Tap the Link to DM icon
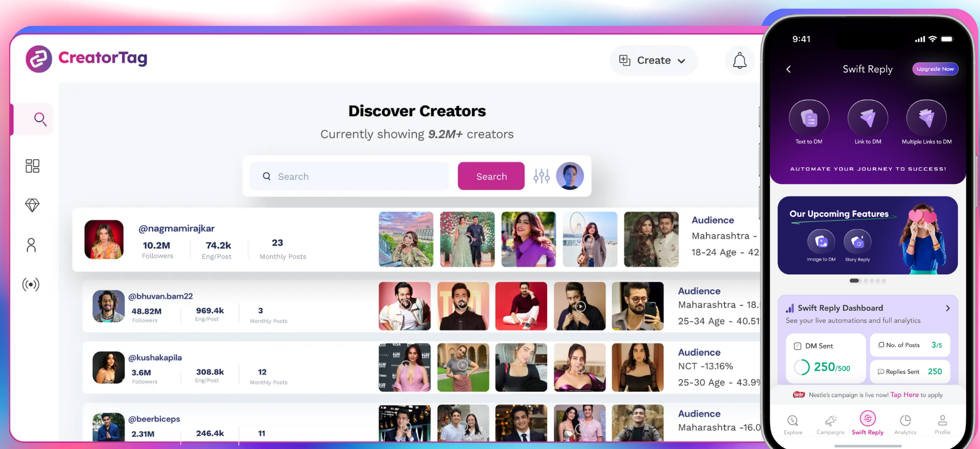Viewport: 980px width, 449px height. coord(867,118)
